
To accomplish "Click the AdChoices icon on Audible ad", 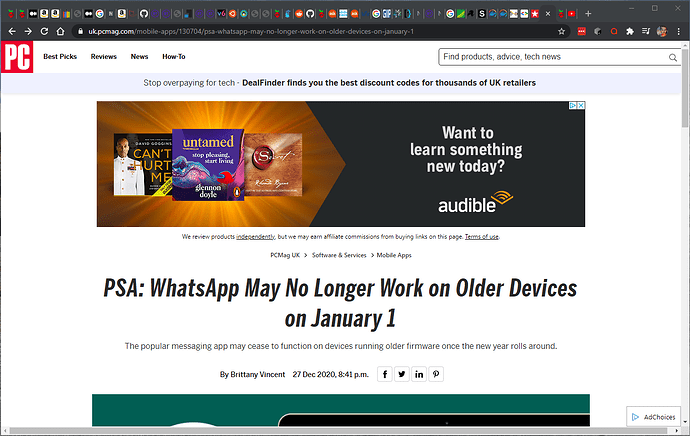I will pyautogui.click(x=573, y=106).
